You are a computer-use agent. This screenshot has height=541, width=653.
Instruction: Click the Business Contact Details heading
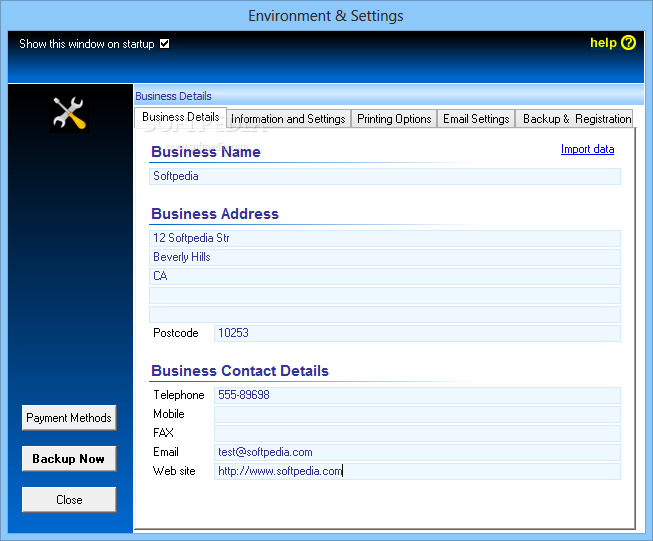(x=240, y=371)
